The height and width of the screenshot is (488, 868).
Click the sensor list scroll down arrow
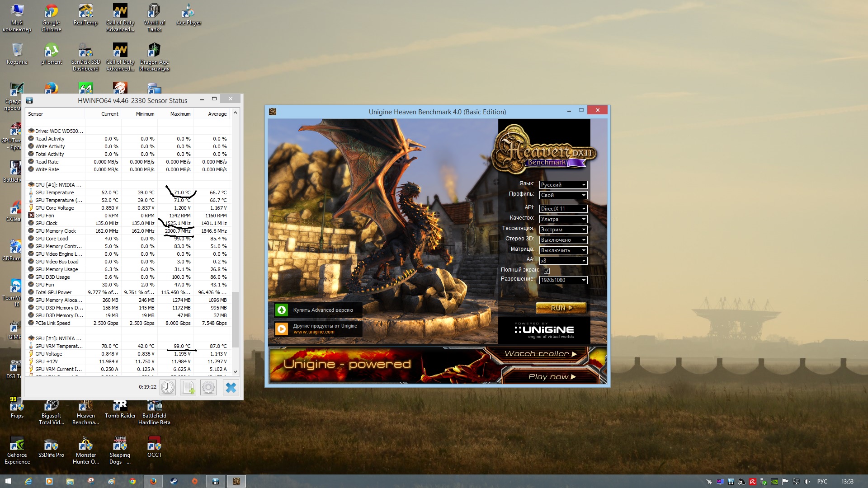pos(235,371)
